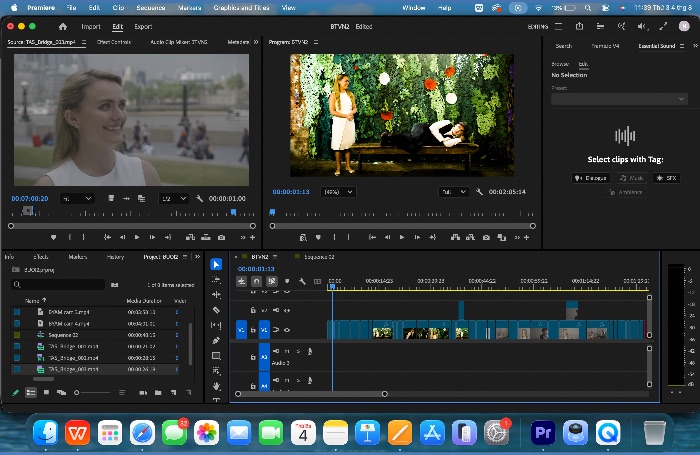The image size is (700, 455).
Task: Click the SFX tag button
Action: (667, 178)
